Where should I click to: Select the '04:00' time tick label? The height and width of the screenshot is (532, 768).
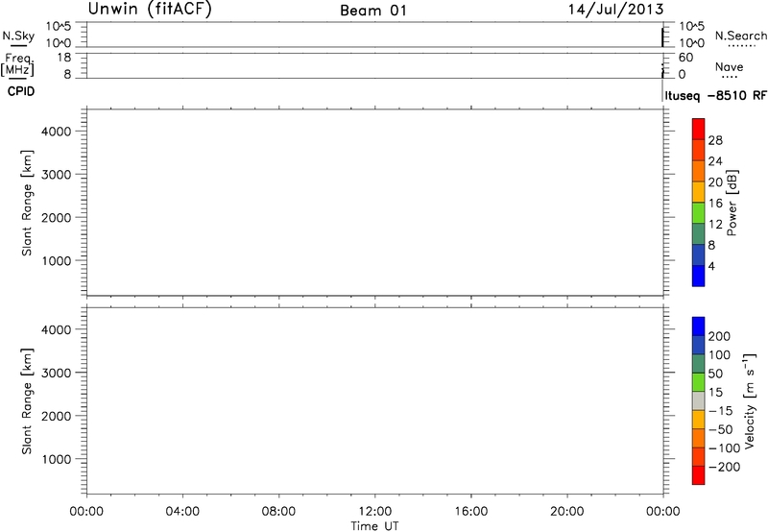(182, 512)
